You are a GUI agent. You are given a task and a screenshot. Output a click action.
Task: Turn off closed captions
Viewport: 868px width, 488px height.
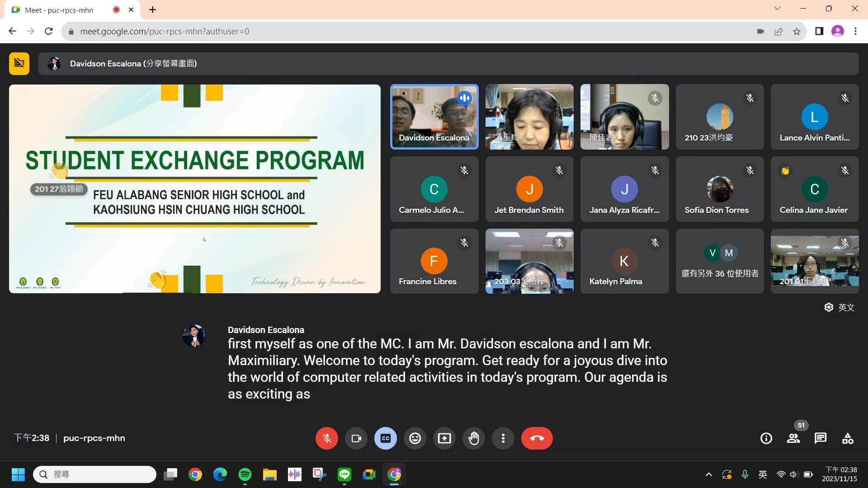386,438
